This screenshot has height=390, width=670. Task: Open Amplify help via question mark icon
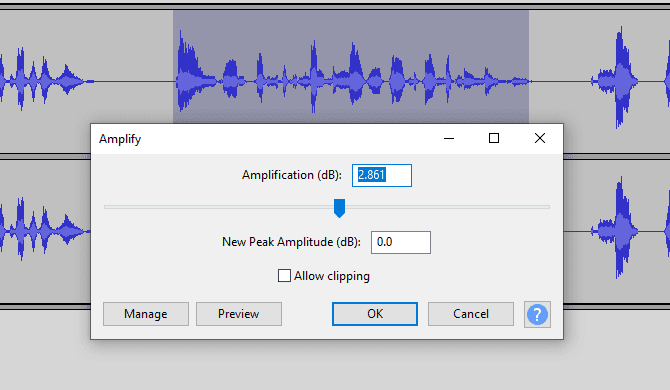pyautogui.click(x=537, y=314)
